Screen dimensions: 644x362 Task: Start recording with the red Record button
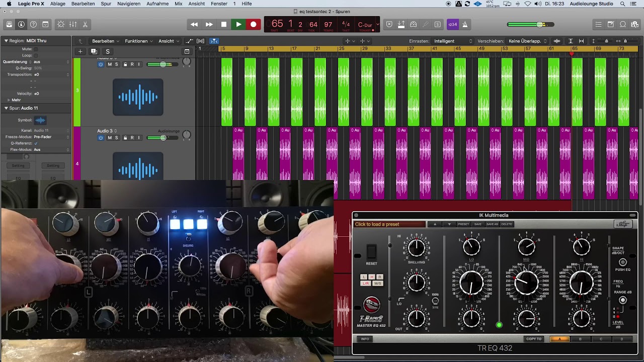pyautogui.click(x=253, y=24)
